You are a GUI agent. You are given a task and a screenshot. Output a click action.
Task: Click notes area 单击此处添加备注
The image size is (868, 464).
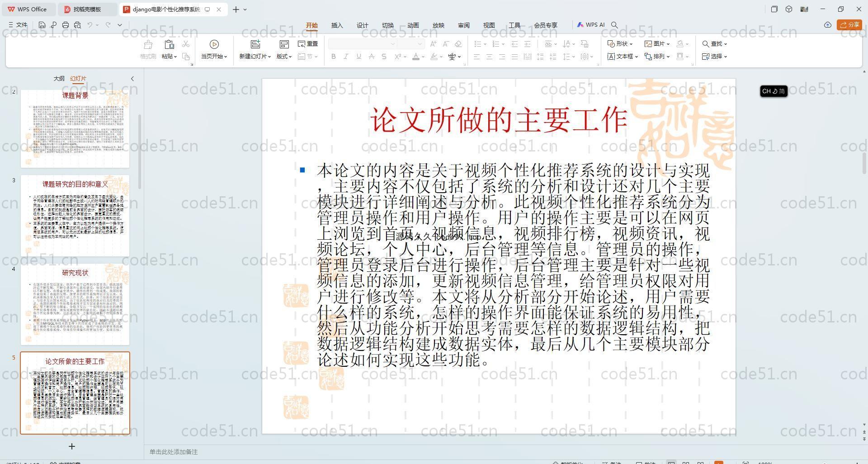(174, 452)
